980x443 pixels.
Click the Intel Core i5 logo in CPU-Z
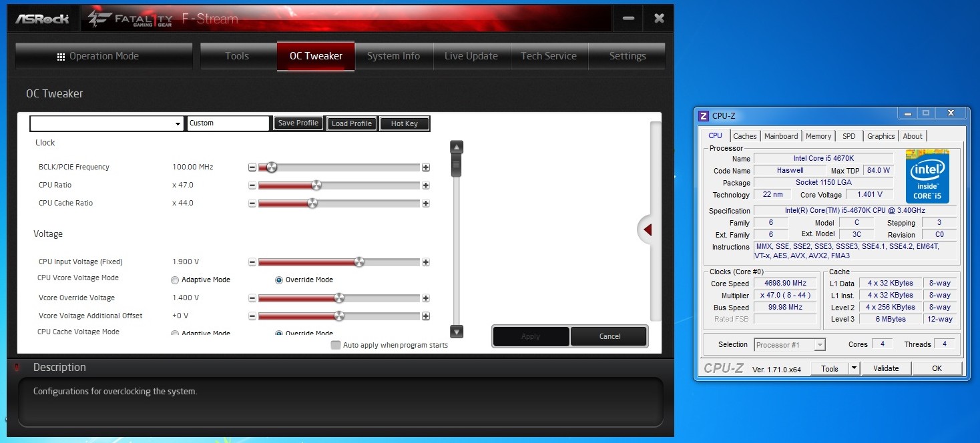927,176
